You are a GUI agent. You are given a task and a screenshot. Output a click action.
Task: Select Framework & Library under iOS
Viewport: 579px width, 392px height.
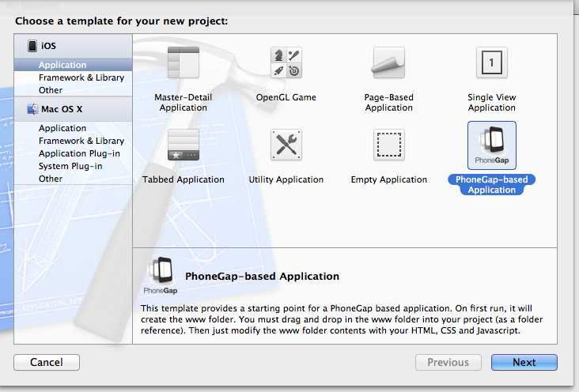73,77
